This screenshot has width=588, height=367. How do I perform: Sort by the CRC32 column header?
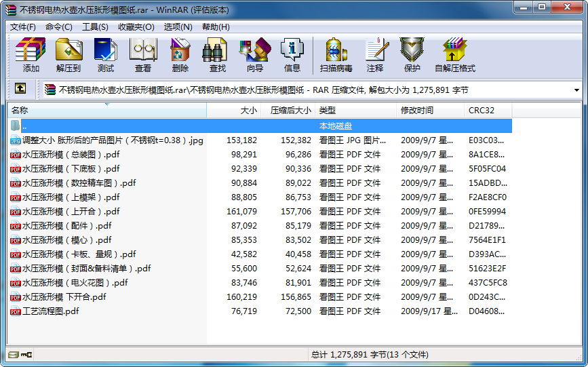coord(488,111)
